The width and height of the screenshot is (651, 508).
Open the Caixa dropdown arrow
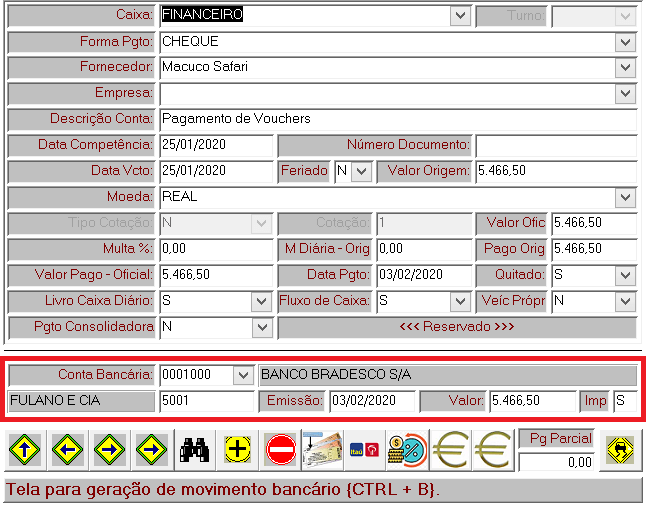(460, 16)
